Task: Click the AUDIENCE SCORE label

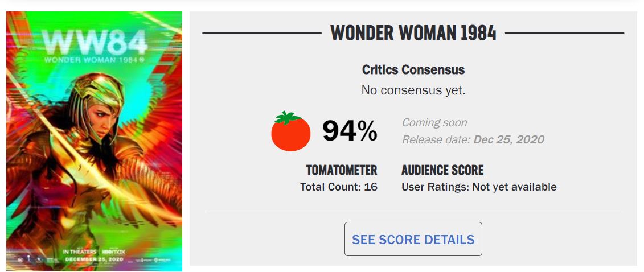Action: tap(442, 170)
